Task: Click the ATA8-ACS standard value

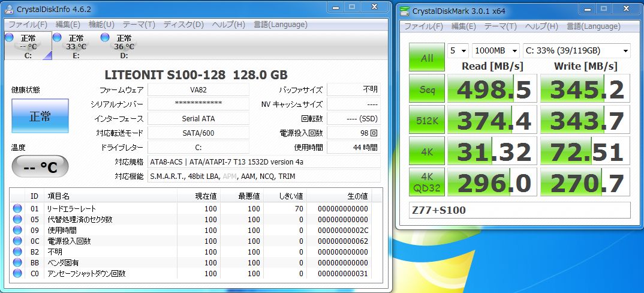Action: (x=264, y=162)
